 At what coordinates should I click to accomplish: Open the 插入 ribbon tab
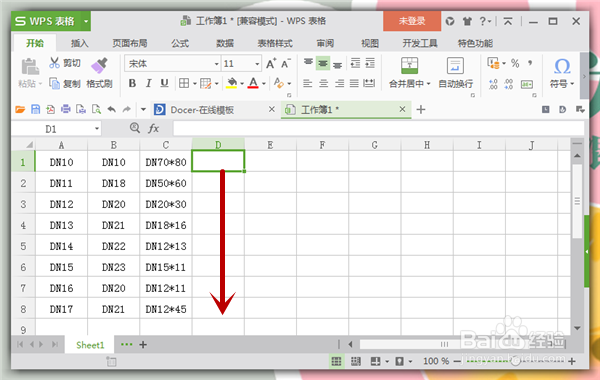coord(80,43)
